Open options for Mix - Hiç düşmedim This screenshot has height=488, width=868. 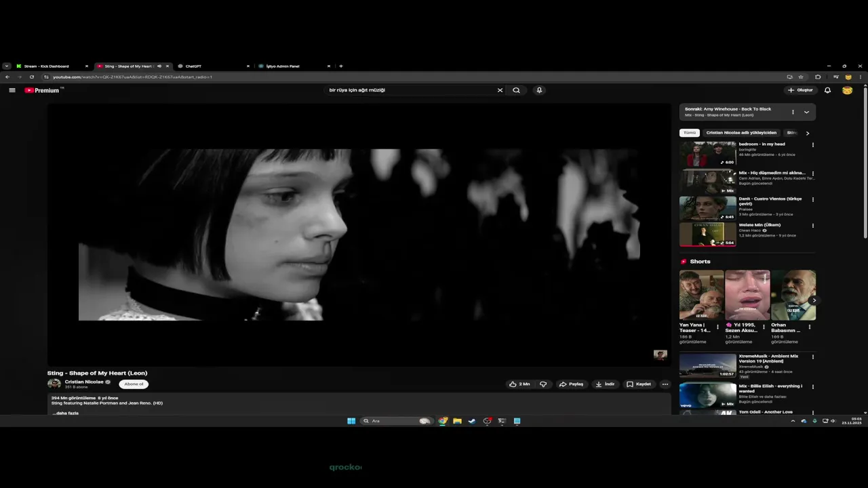point(812,174)
